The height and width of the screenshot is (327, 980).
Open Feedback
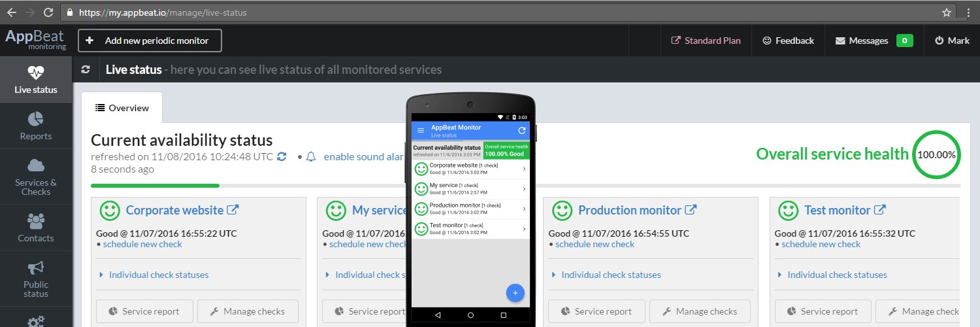point(788,41)
